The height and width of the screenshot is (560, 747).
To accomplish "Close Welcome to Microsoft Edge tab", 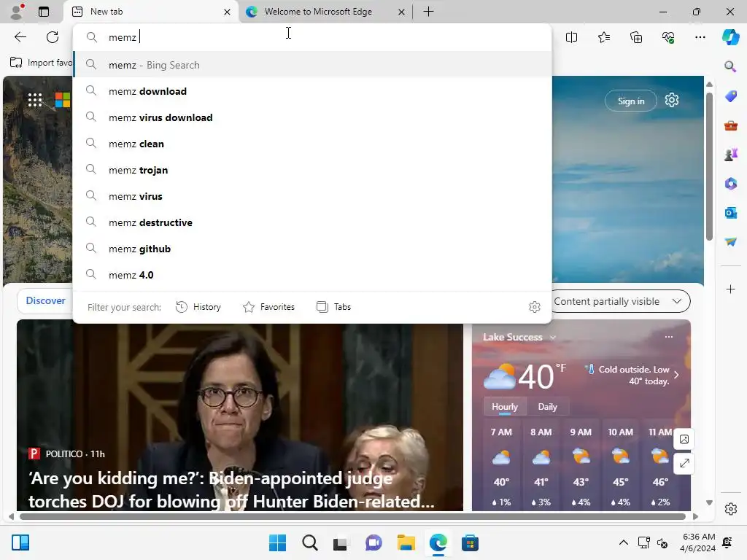I will pyautogui.click(x=402, y=12).
